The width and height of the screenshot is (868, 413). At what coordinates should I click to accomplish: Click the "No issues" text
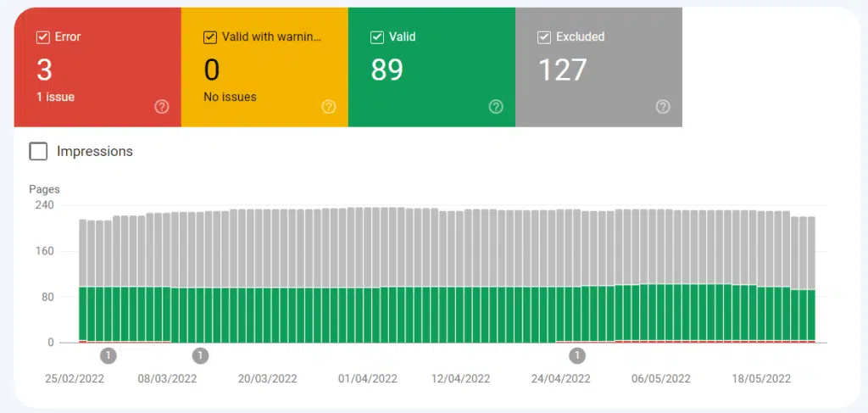(230, 97)
